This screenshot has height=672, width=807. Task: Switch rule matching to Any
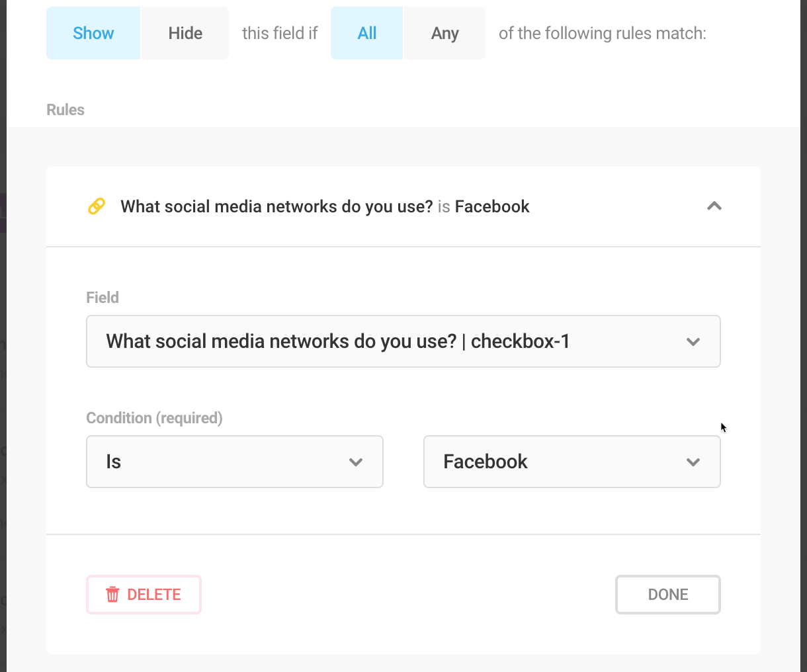pyautogui.click(x=445, y=33)
